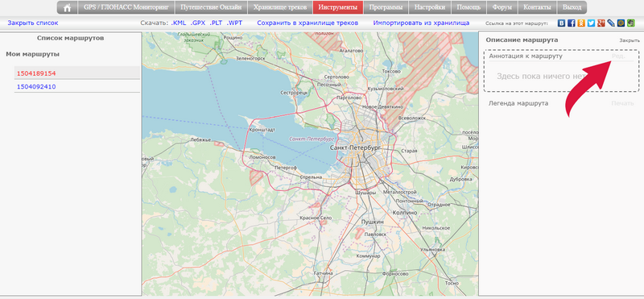Image resolution: width=644 pixels, height=299 pixels.
Task: Share route on VKontakte
Action: (561, 23)
